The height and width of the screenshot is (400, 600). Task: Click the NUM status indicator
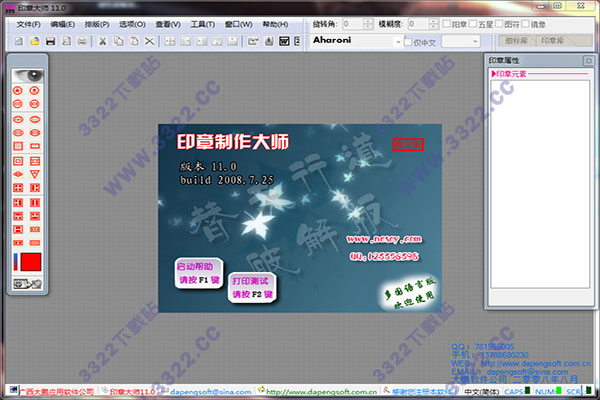(x=548, y=391)
